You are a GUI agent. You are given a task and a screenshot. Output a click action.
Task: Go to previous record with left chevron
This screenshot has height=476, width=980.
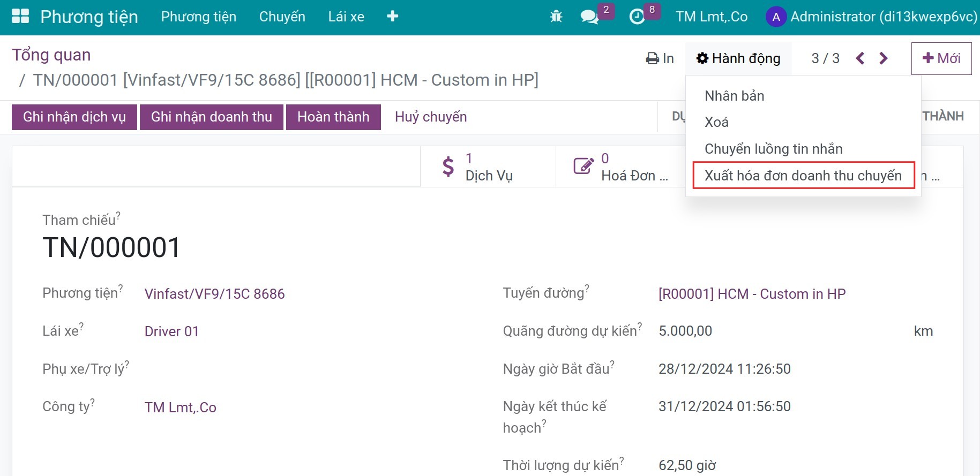pyautogui.click(x=860, y=58)
